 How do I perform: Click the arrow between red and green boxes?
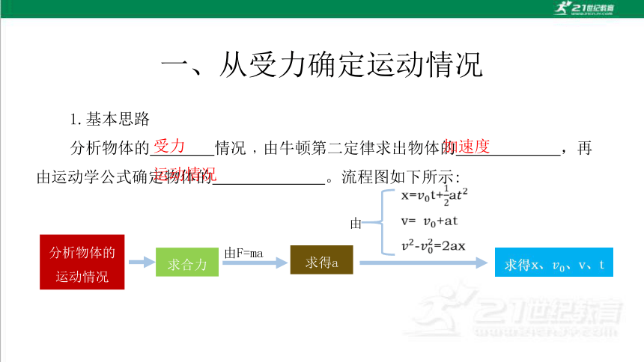[142, 262]
